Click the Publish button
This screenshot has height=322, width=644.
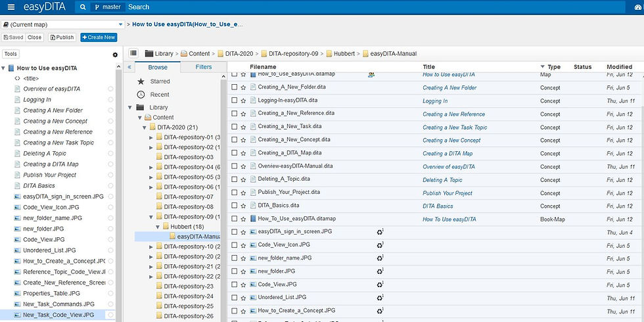[x=62, y=37]
